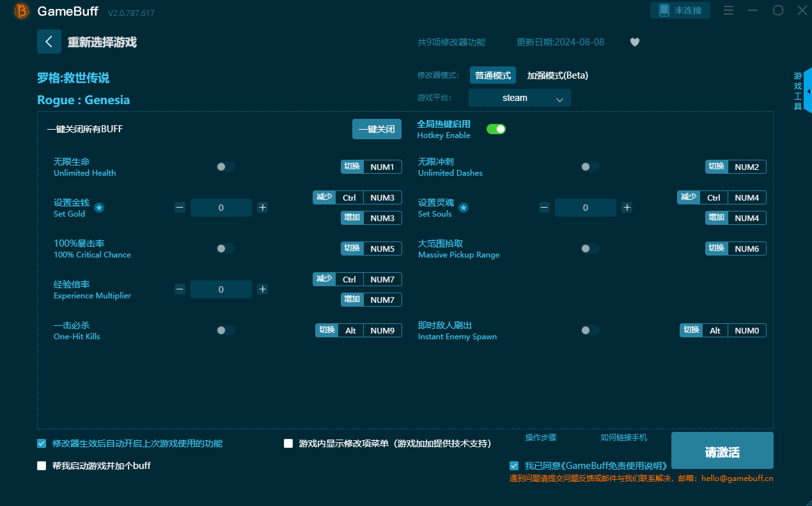812x506 pixels.
Task: Toggle Unlimited Dashes switch
Action: click(590, 167)
